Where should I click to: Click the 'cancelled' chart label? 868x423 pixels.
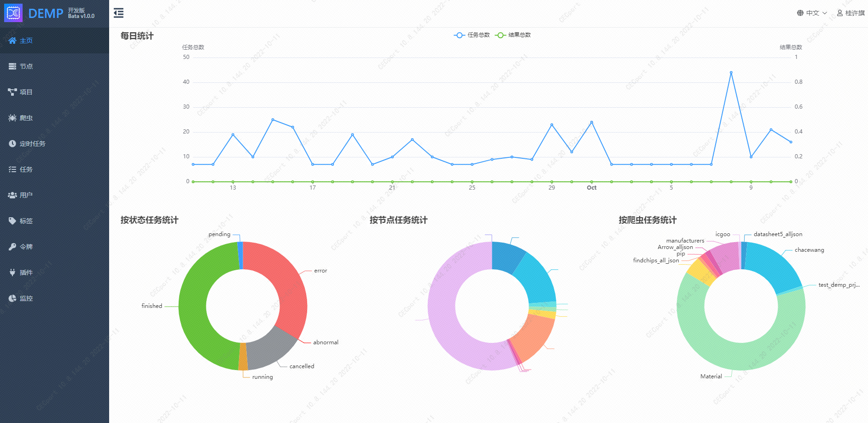[x=302, y=366]
